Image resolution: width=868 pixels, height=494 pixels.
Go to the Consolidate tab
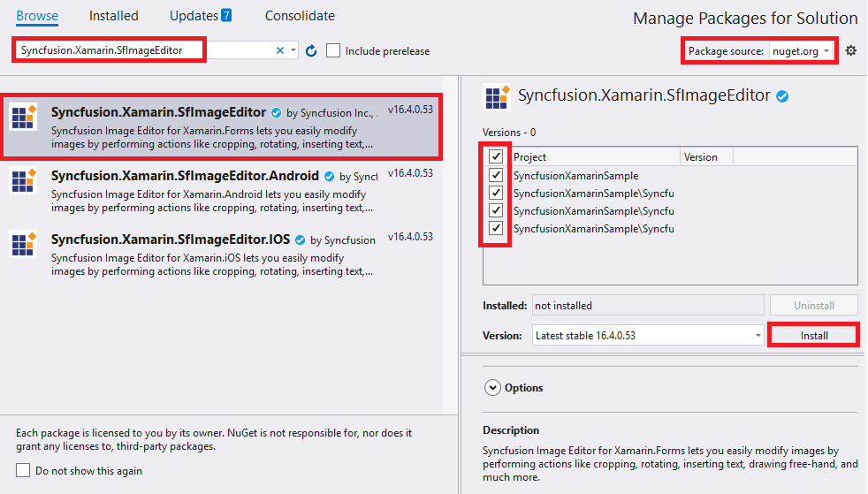(x=300, y=16)
